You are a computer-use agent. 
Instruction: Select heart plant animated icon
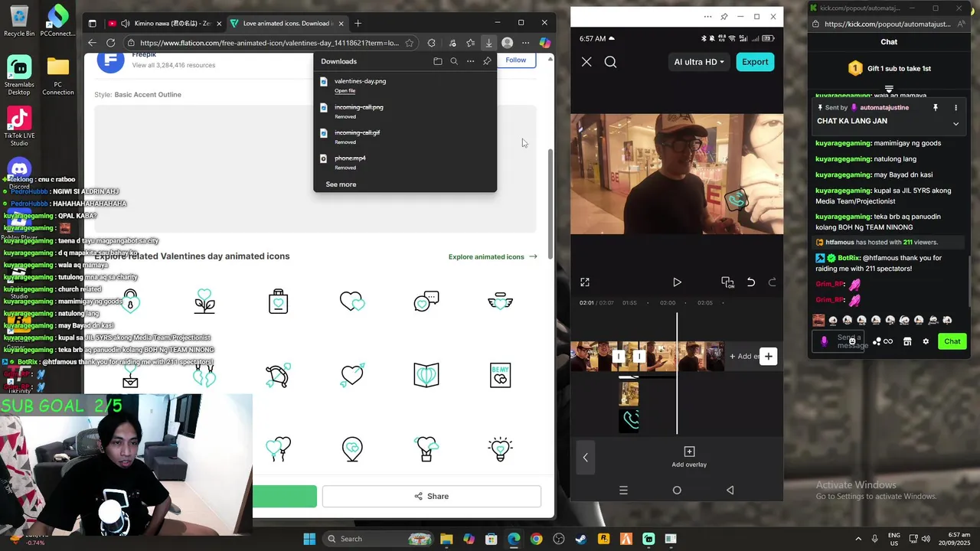pyautogui.click(x=204, y=302)
